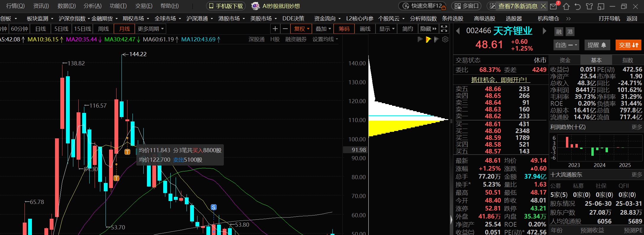
Task: Click 更多 next to 利润趋势
Action: [x=637, y=127]
